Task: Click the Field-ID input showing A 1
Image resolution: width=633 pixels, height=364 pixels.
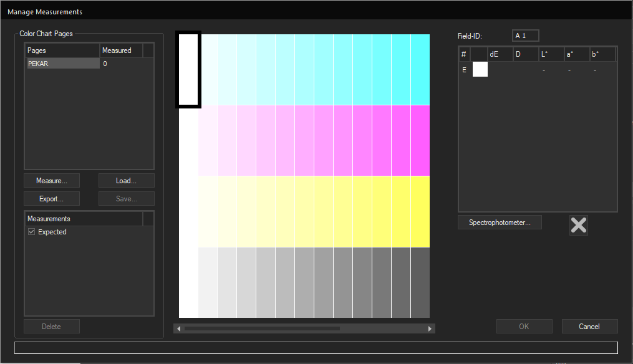Action: (x=526, y=36)
